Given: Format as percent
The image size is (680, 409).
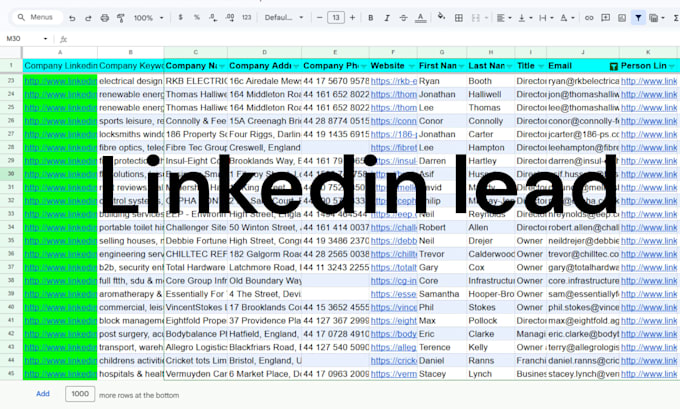Looking at the screenshot, I should (x=197, y=17).
